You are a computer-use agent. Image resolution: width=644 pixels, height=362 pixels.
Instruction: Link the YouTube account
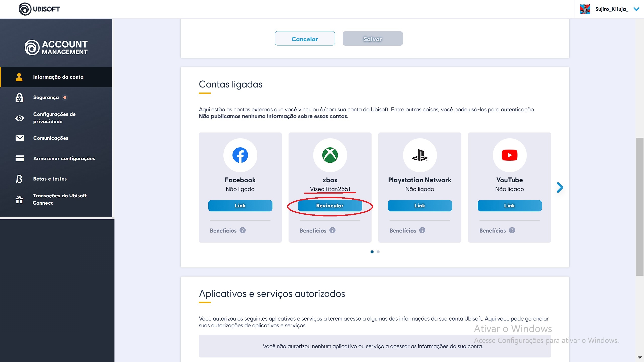(510, 206)
